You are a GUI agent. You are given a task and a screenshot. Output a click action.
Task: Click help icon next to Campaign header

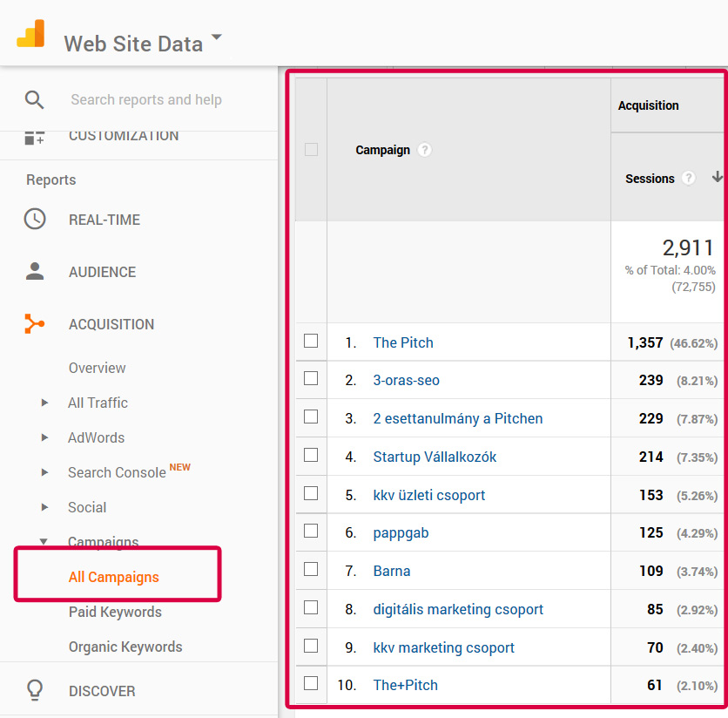tap(424, 150)
